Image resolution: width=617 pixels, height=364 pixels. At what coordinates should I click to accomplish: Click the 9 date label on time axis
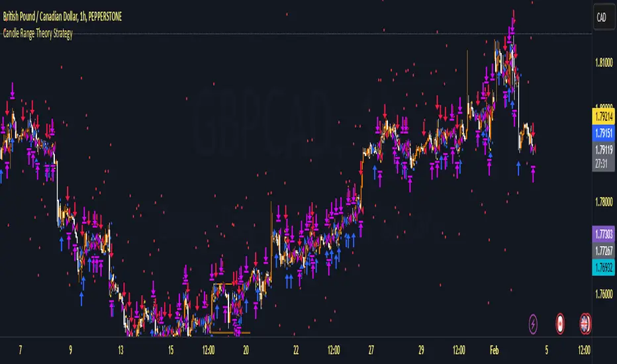(x=70, y=350)
